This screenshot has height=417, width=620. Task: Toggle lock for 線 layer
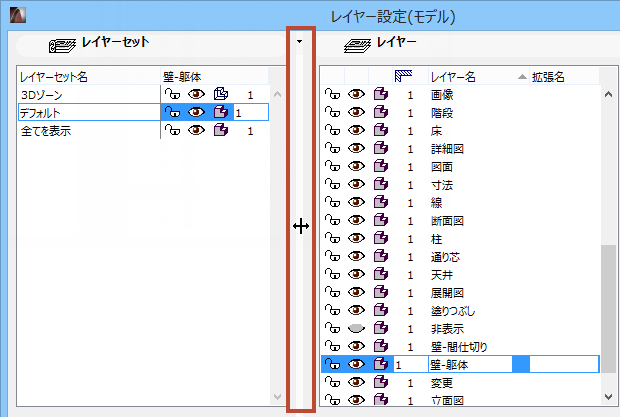point(333,202)
